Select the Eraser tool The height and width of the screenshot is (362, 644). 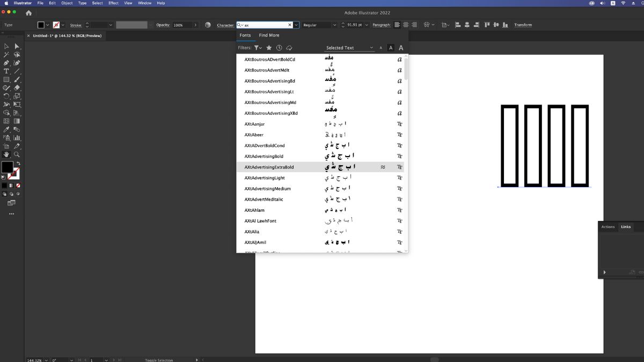[17, 88]
